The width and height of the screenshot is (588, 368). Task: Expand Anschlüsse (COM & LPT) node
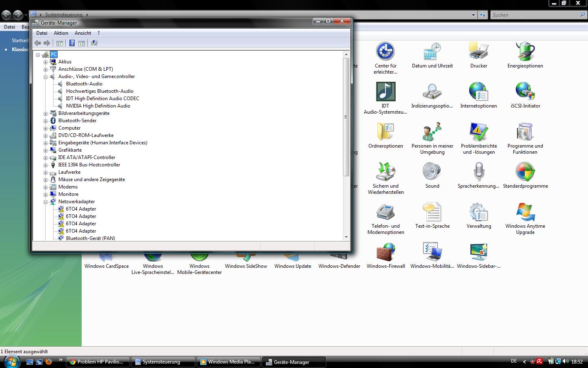pos(46,69)
